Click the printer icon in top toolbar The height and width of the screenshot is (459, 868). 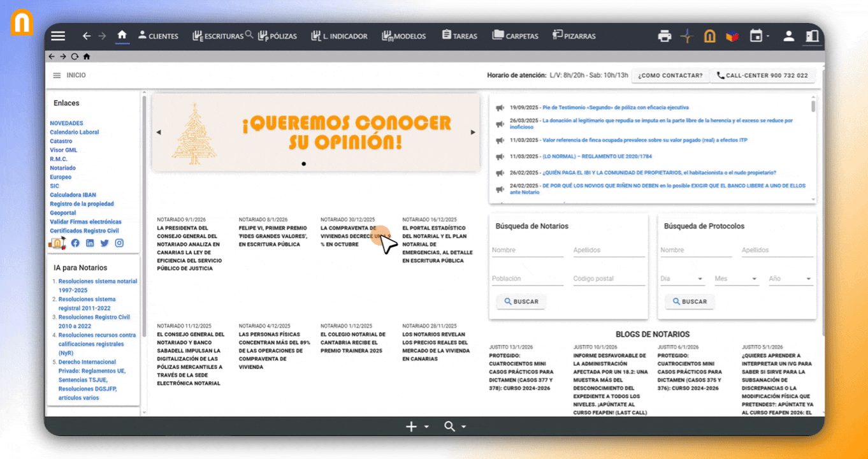click(x=665, y=36)
